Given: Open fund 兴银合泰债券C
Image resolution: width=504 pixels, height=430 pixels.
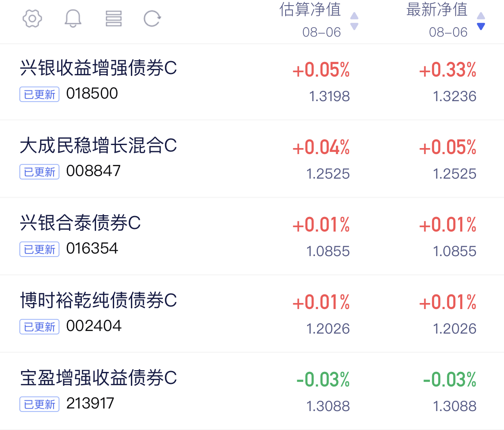Looking at the screenshot, I should click(x=252, y=236).
